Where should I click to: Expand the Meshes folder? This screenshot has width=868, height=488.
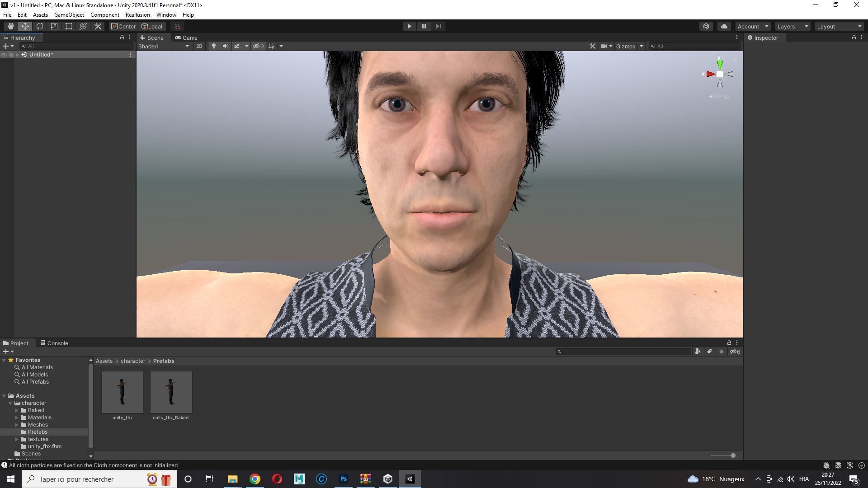click(17, 425)
